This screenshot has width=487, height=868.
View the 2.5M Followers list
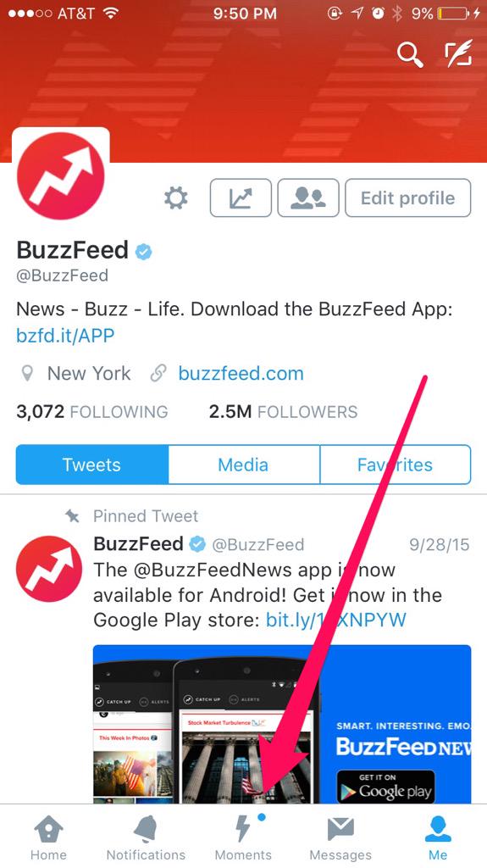pyautogui.click(x=283, y=412)
